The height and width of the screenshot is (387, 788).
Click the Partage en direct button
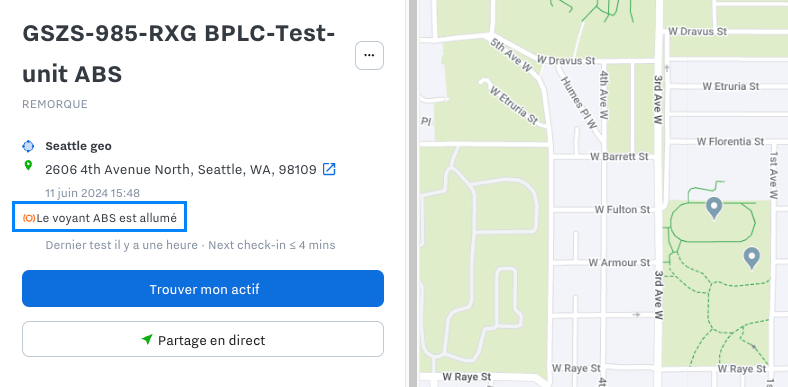[203, 339]
